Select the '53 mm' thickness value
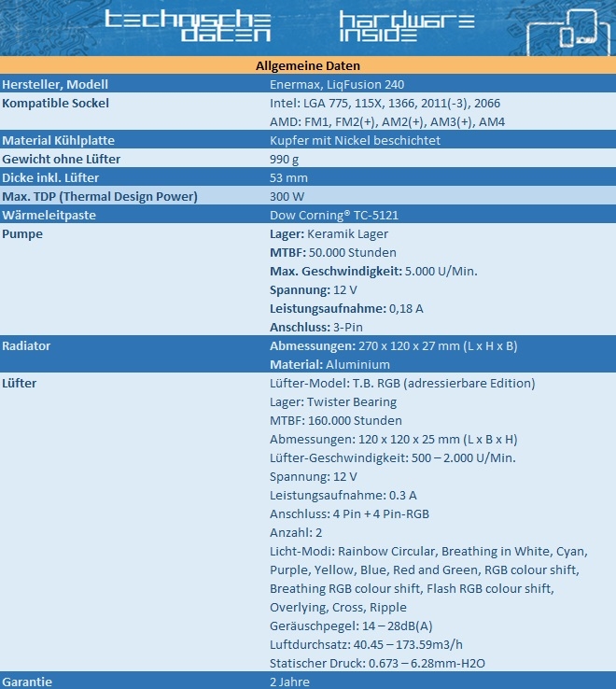Viewport: 616px width, 689px height. (x=288, y=178)
